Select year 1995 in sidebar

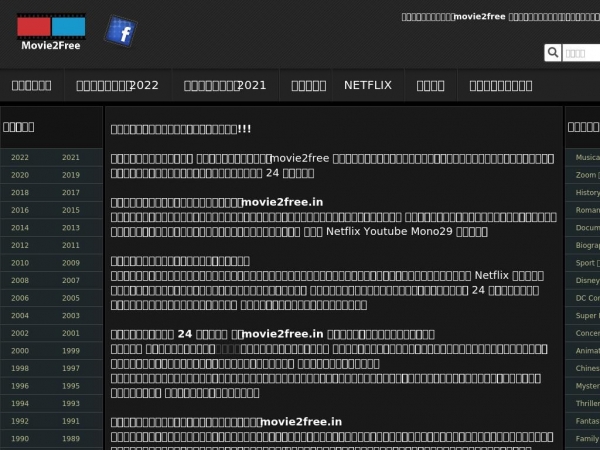(x=71, y=386)
